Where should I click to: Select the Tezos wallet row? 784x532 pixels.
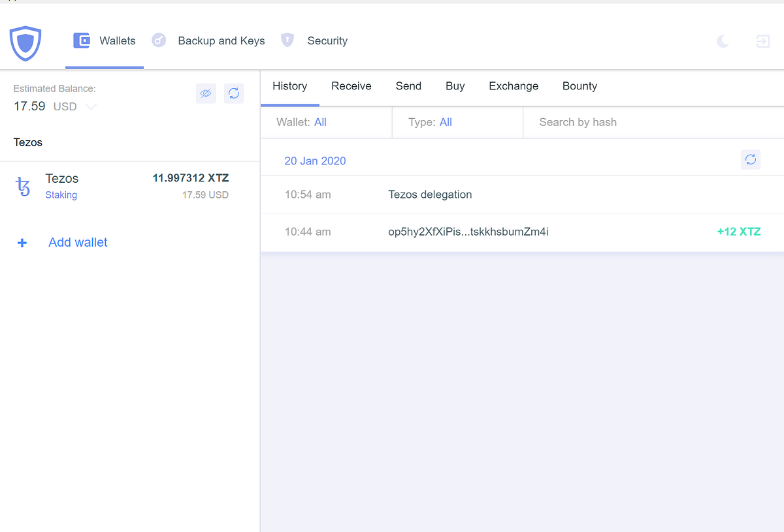tap(130, 186)
